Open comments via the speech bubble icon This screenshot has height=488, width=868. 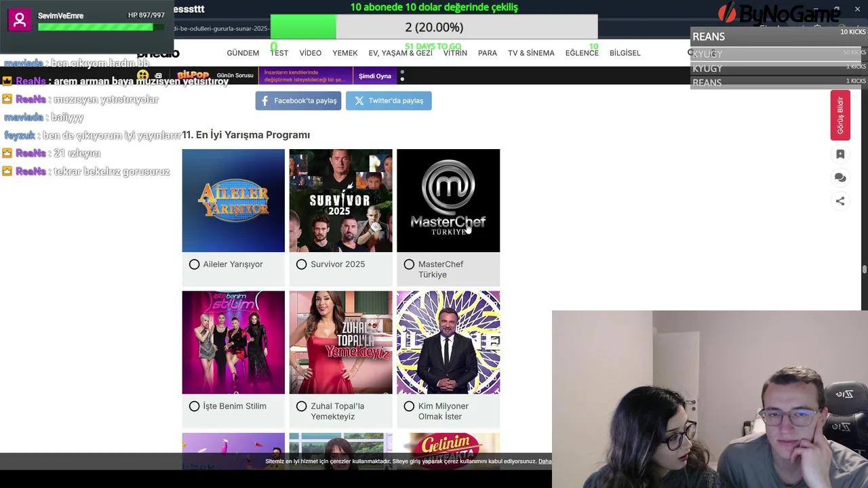pyautogui.click(x=840, y=178)
